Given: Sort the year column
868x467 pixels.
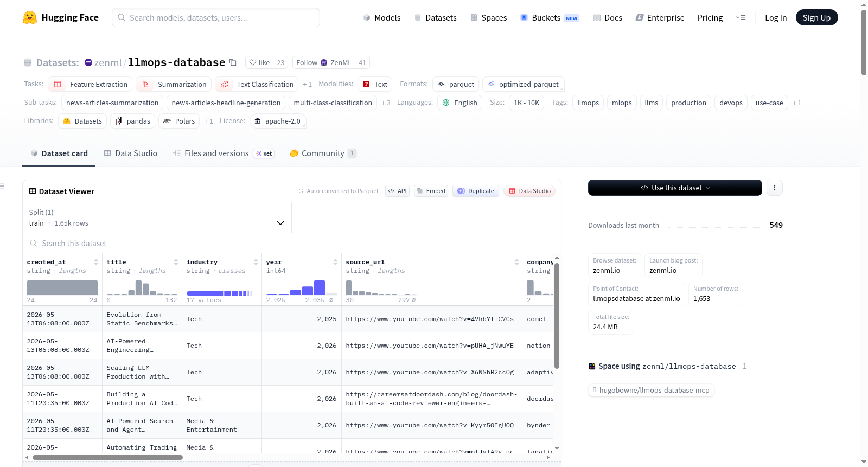Looking at the screenshot, I should [335, 262].
